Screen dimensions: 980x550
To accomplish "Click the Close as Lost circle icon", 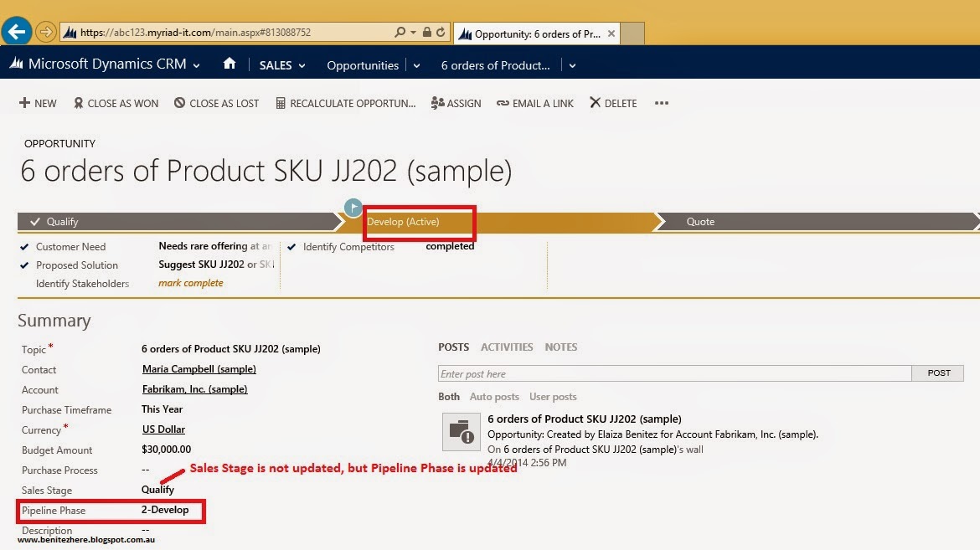I will 179,102.
